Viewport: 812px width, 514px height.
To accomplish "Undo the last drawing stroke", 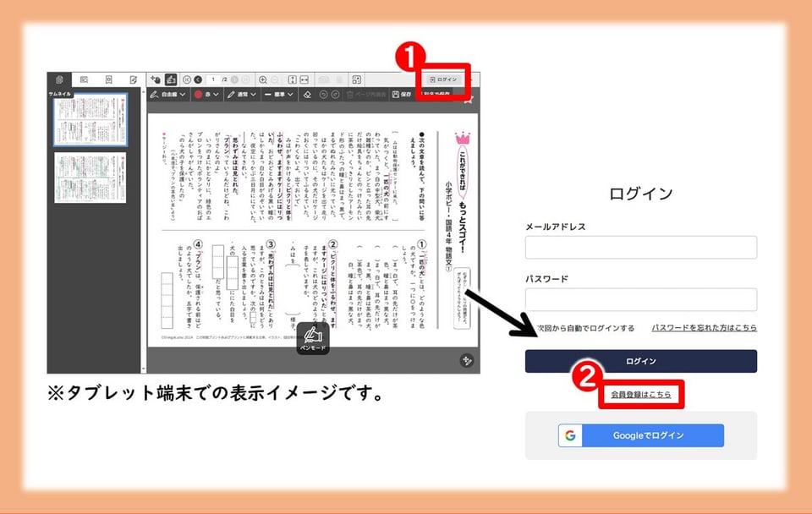I will pos(323,95).
